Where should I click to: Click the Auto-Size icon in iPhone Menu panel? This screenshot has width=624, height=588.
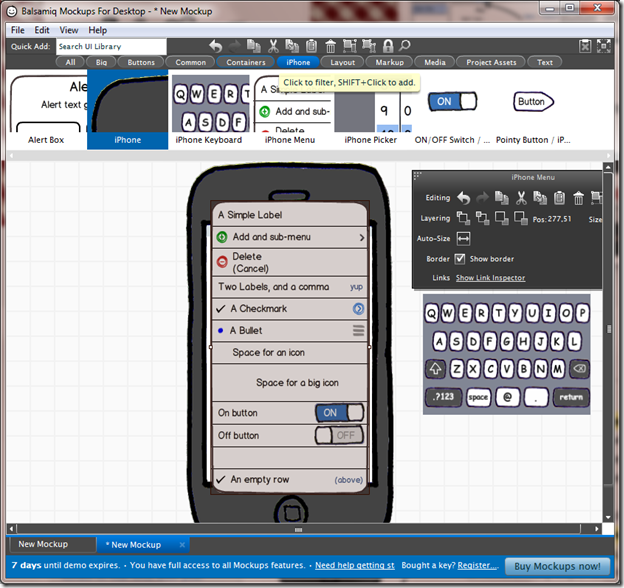click(x=463, y=239)
